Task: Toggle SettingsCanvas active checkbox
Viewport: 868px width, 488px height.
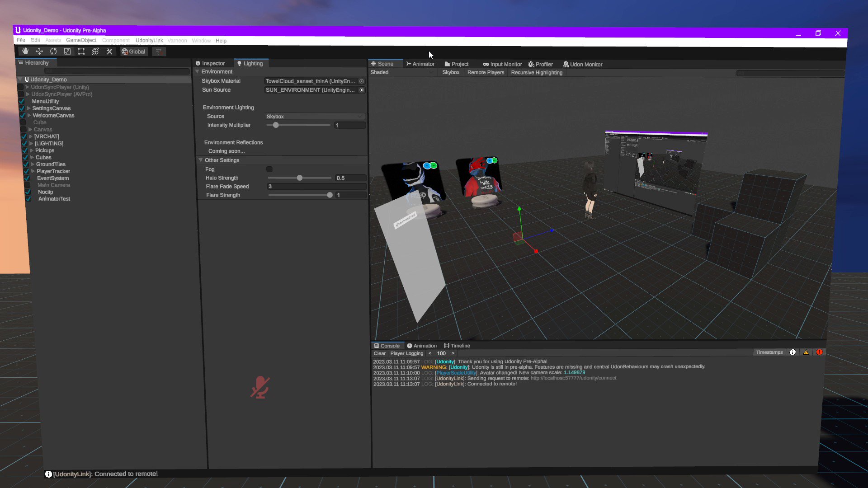Action: coord(22,108)
